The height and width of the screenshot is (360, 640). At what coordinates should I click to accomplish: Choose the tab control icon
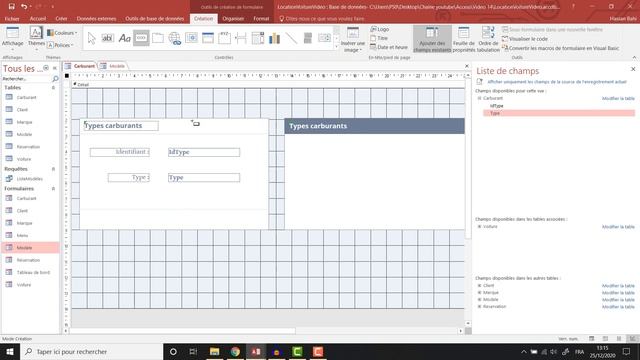click(158, 38)
